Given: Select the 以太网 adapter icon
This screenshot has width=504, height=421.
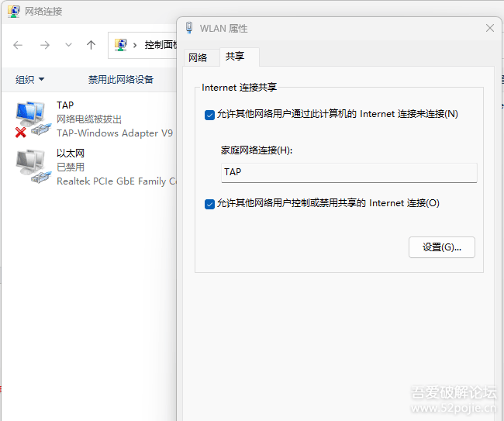Looking at the screenshot, I should [33, 167].
